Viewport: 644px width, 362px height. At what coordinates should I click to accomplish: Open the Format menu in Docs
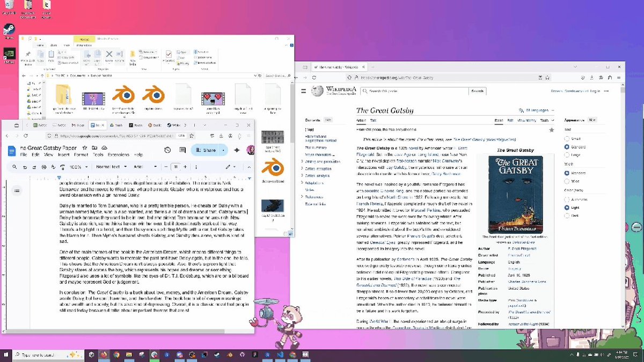pyautogui.click(x=81, y=154)
